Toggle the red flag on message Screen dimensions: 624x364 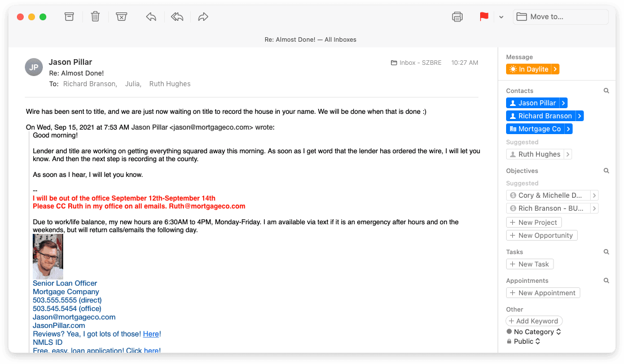pos(484,17)
